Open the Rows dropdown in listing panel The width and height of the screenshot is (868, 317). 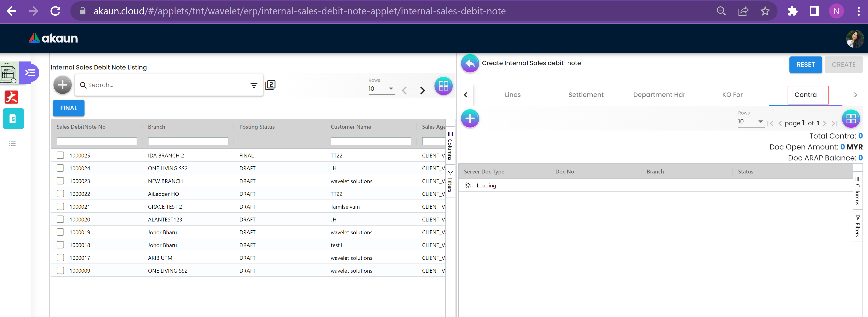(381, 89)
